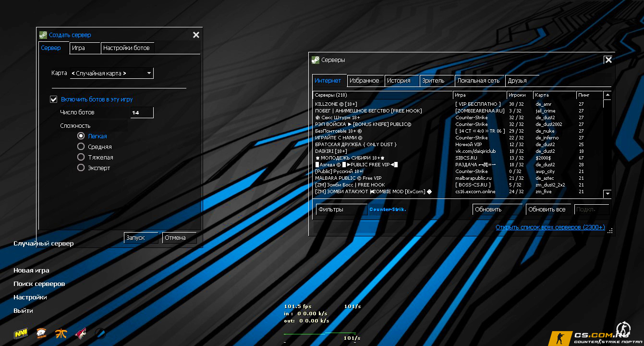
Task: Open the Фильтры button in Серверы
Action: click(341, 210)
